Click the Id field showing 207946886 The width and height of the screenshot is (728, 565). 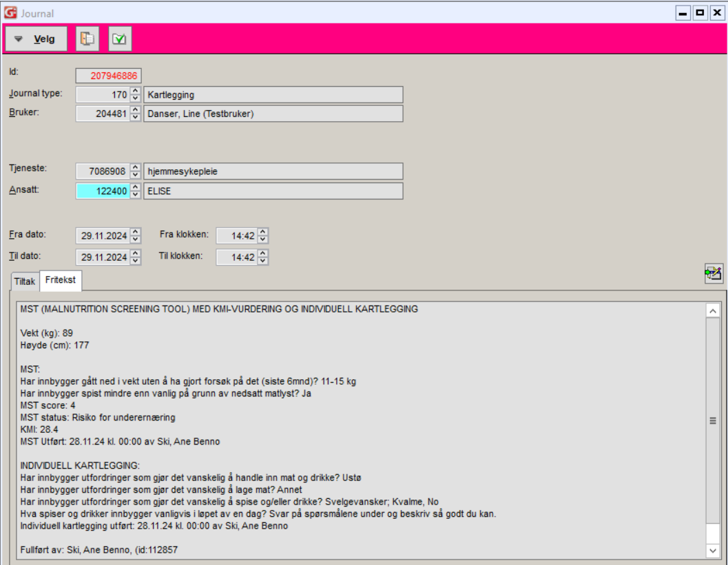pos(108,76)
